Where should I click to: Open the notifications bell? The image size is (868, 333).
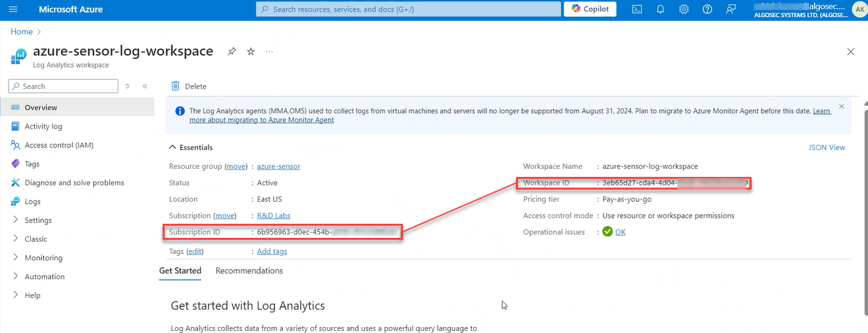pos(661,9)
